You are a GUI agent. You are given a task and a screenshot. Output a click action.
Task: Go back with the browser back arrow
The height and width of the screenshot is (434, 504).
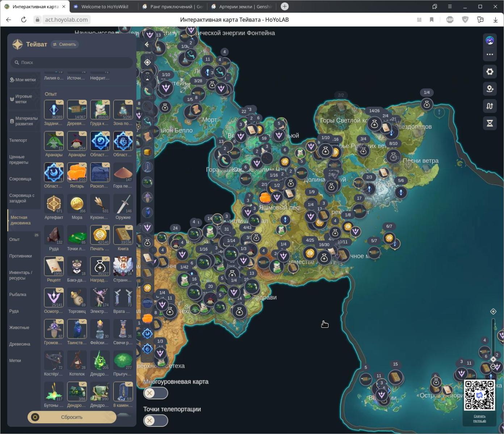coord(9,20)
